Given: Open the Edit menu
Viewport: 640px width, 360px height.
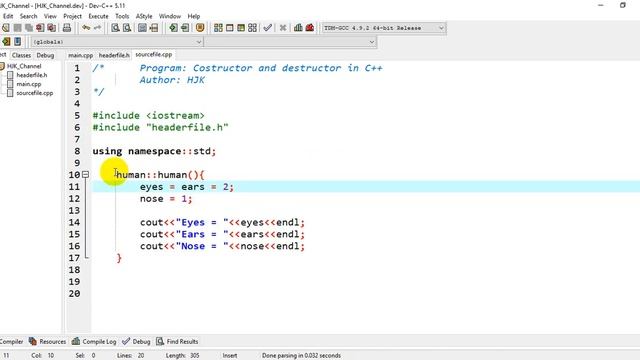Looking at the screenshot, I should pos(8,16).
